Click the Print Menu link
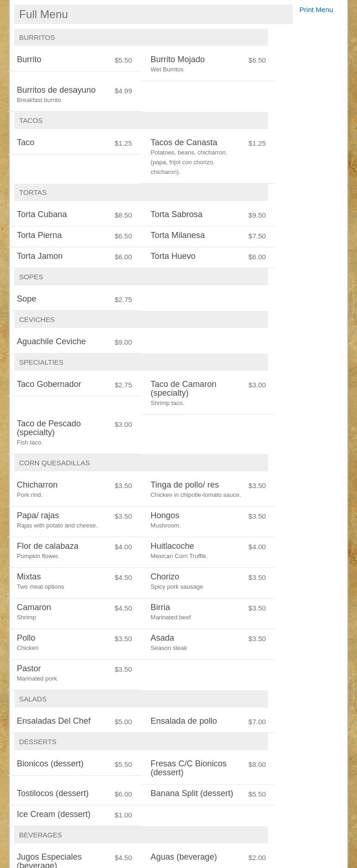Viewport: 357px width, 868px height. [x=316, y=10]
